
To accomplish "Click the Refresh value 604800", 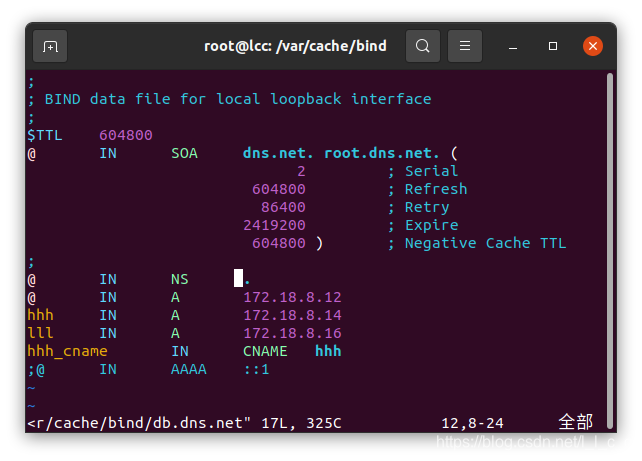I will pos(279,189).
